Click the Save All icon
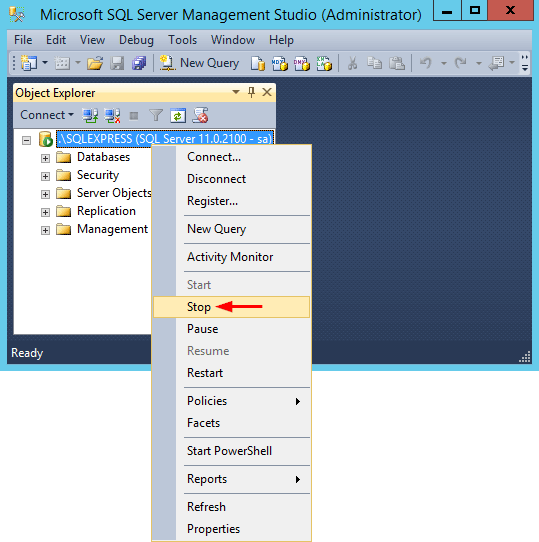539x542 pixels. (x=139, y=63)
